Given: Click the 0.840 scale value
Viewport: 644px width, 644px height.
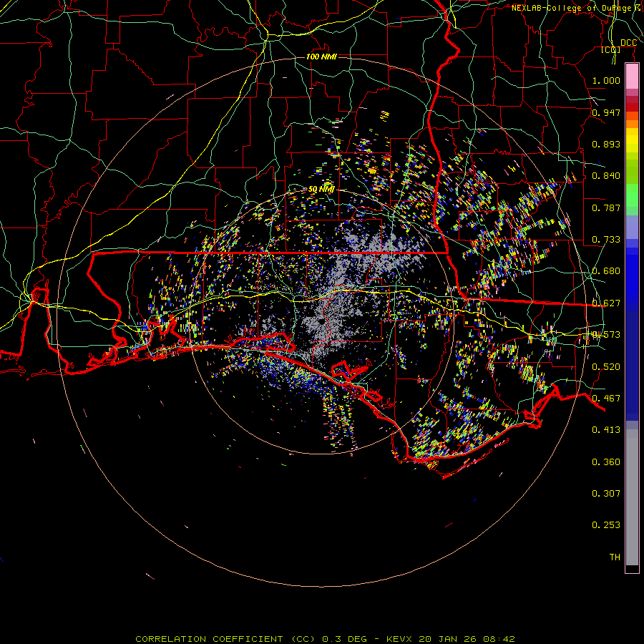Looking at the screenshot, I should (x=606, y=176).
